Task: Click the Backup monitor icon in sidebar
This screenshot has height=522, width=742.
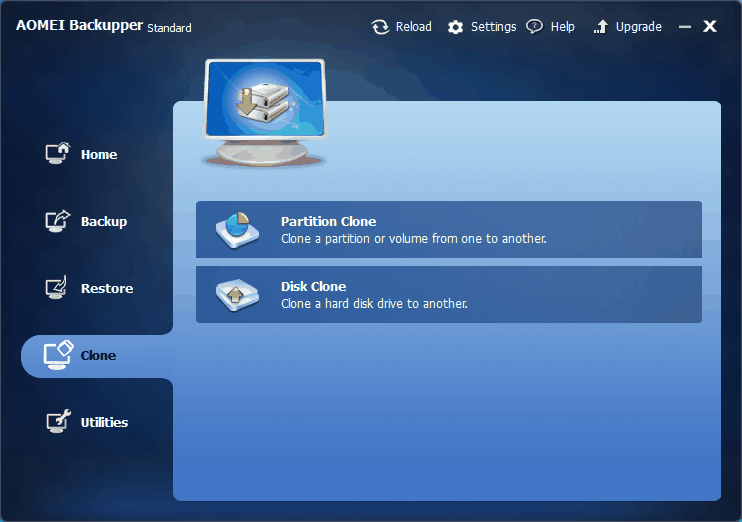Action: [58, 221]
